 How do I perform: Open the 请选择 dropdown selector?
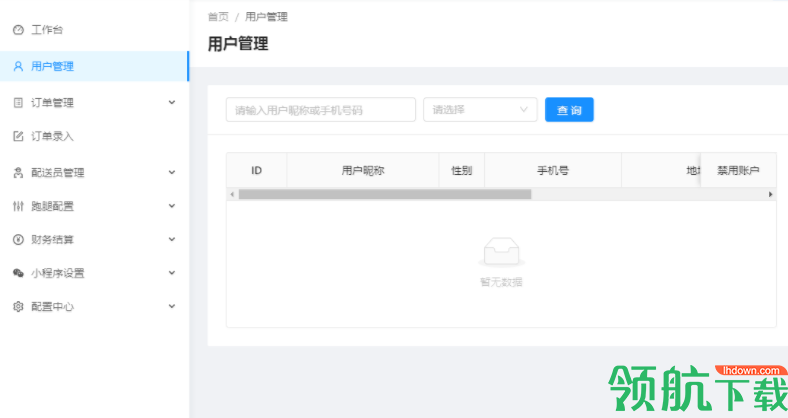480,110
